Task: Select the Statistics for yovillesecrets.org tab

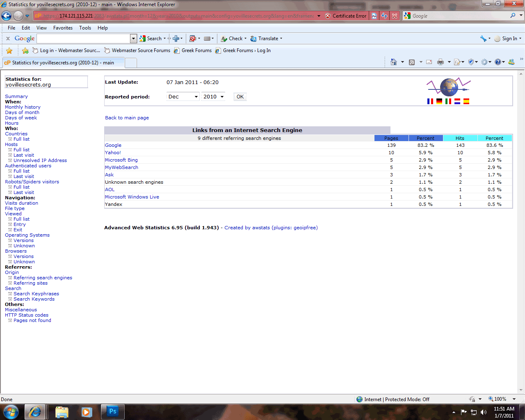Action: point(63,63)
